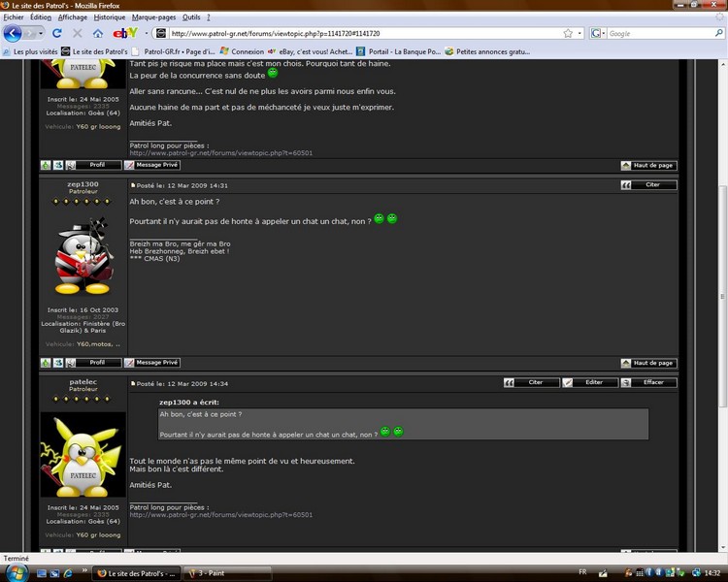Reload the page with refresh icon
Viewport: 728px width, 582px height.
pos(57,33)
